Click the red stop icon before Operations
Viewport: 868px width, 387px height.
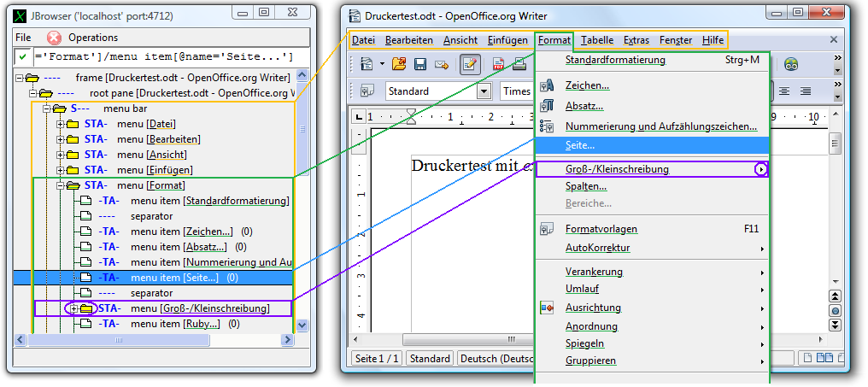point(54,38)
